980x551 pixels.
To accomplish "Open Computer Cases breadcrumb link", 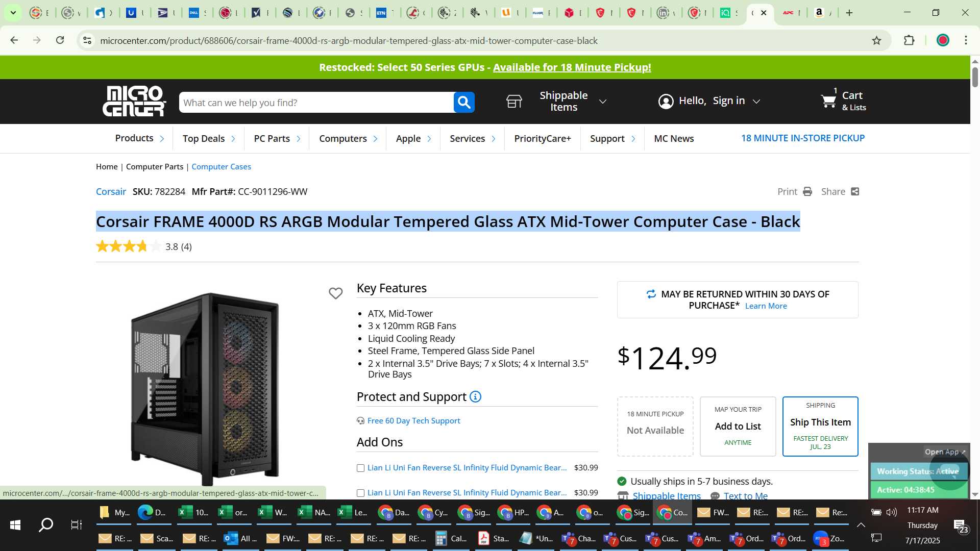I will (x=221, y=166).
